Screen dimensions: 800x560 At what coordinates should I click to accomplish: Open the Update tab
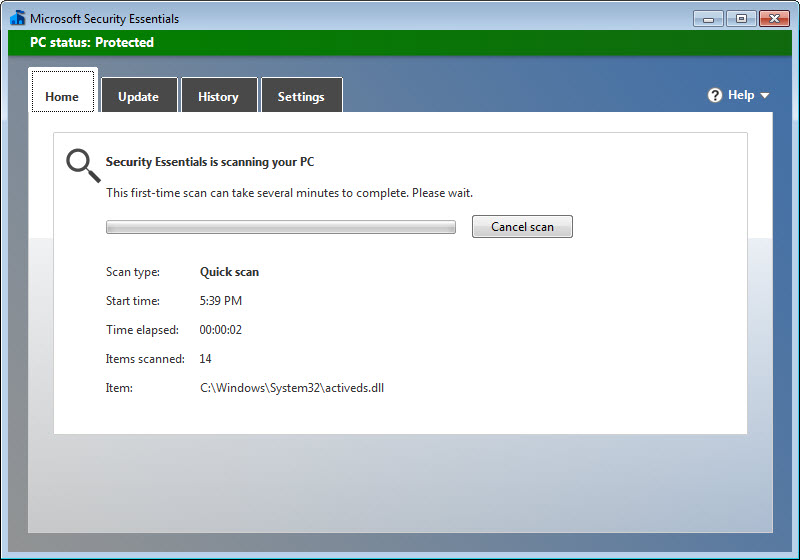coord(139,95)
